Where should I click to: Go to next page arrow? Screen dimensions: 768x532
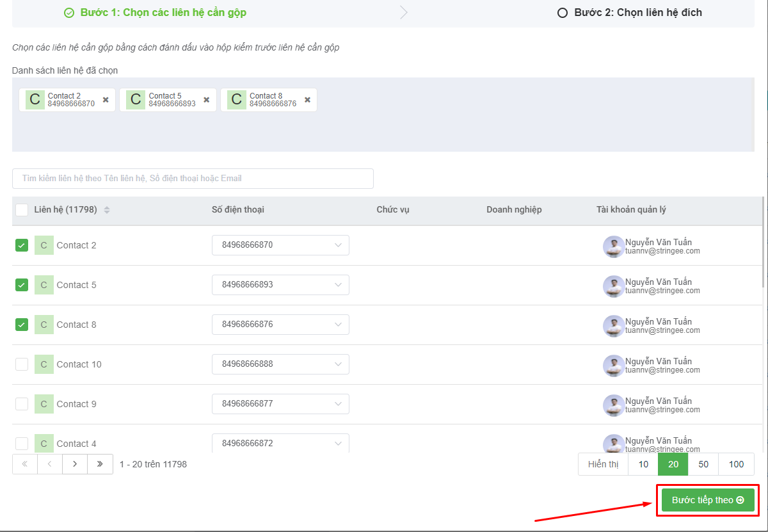point(75,464)
